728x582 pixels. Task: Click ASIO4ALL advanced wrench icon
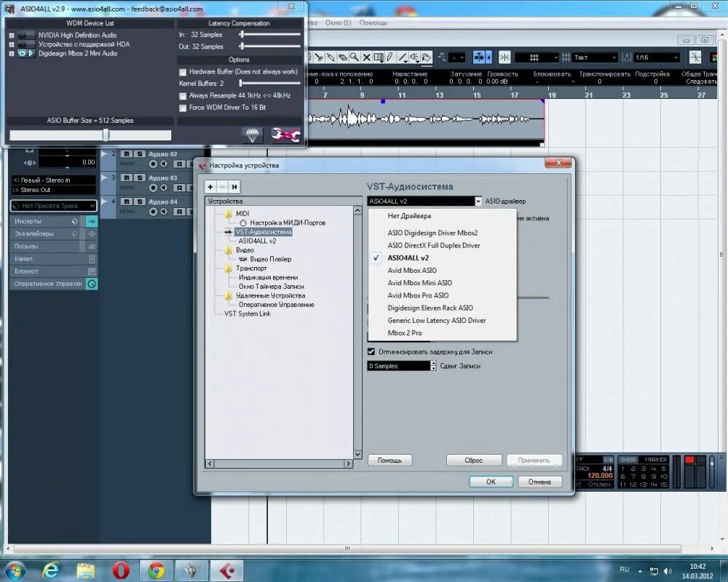pos(285,135)
